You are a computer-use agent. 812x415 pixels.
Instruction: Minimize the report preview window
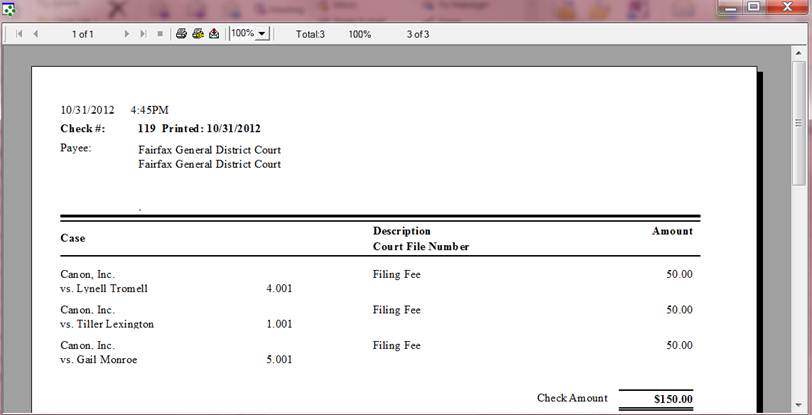[x=729, y=7]
